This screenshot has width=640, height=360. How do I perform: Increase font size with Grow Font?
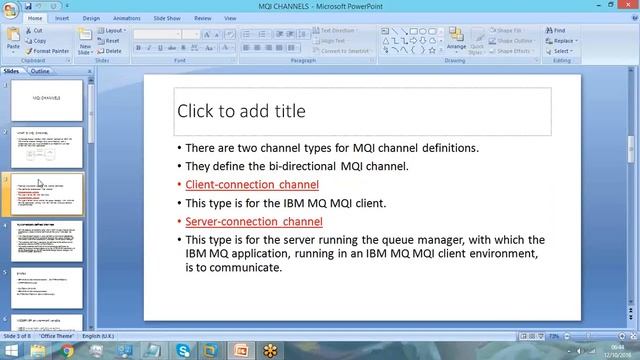click(x=207, y=34)
